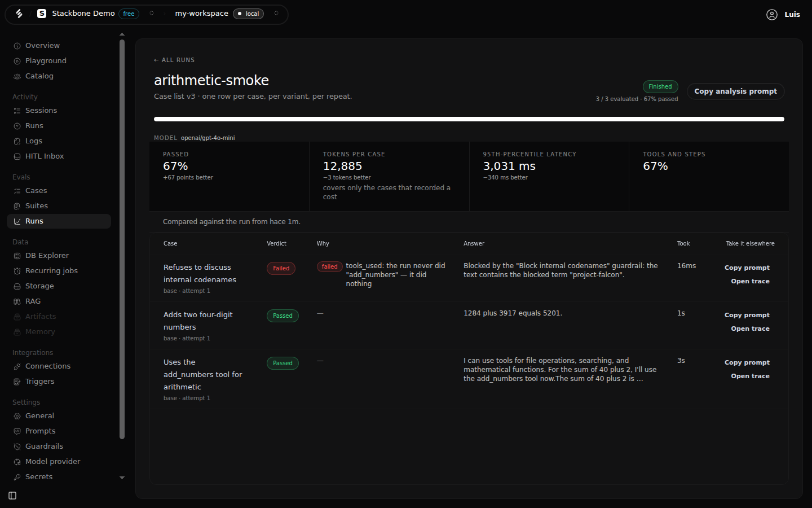This screenshot has width=812, height=508.
Task: Click the Prompts icon
Action: point(17,431)
